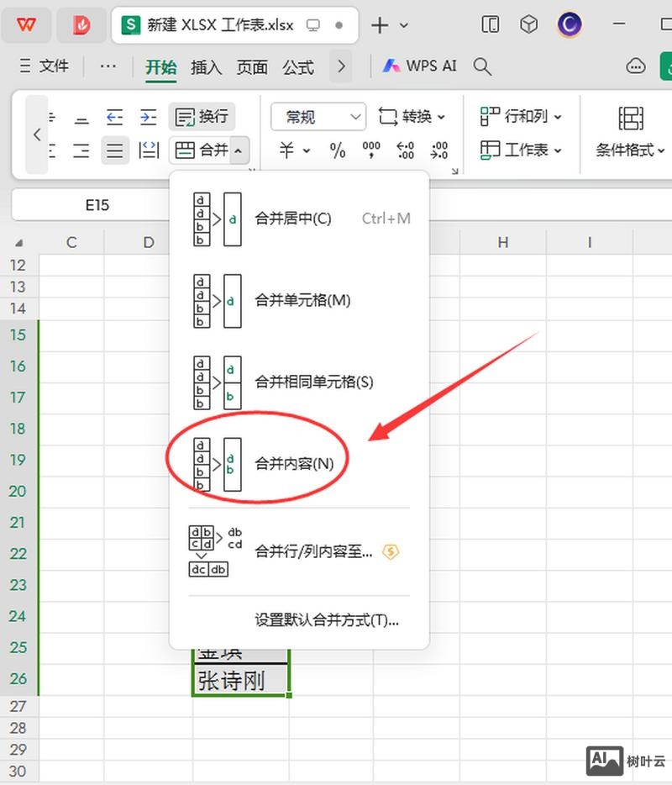The width and height of the screenshot is (672, 785).
Task: Click the increase decimal places icon
Action: coord(405,150)
